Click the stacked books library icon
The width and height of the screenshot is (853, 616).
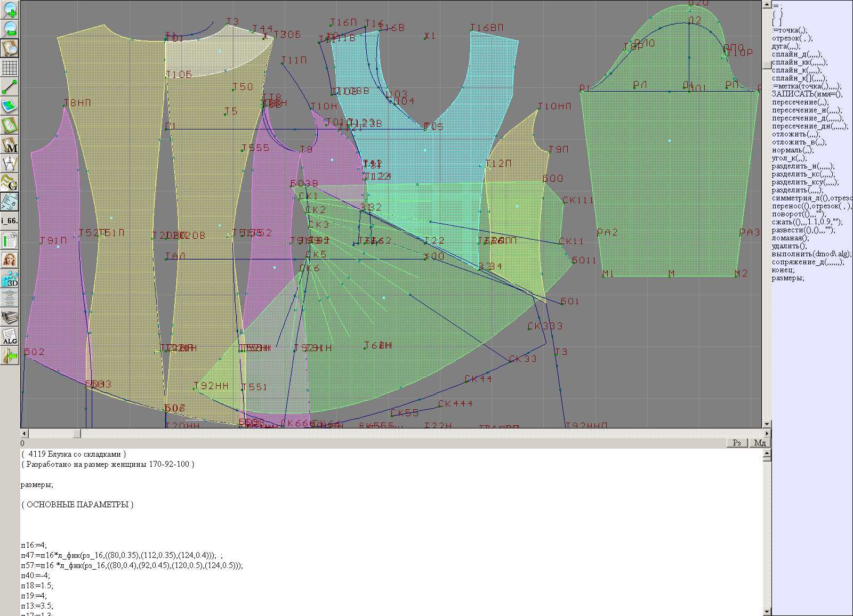(x=10, y=318)
